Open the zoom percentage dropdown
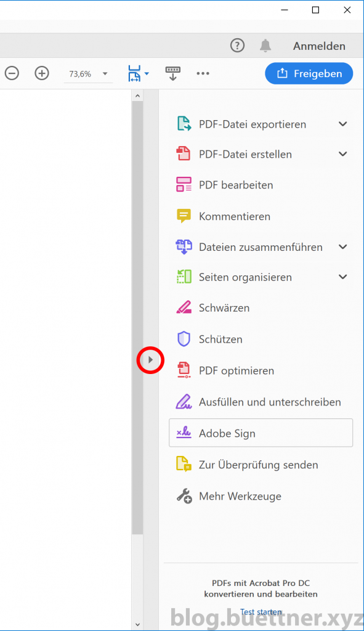 point(105,73)
